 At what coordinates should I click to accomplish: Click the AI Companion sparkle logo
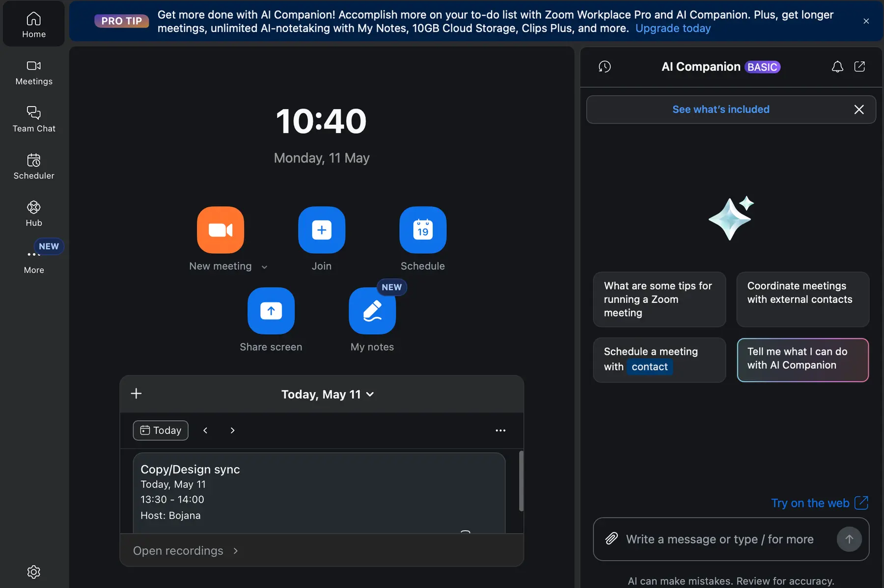731,218
